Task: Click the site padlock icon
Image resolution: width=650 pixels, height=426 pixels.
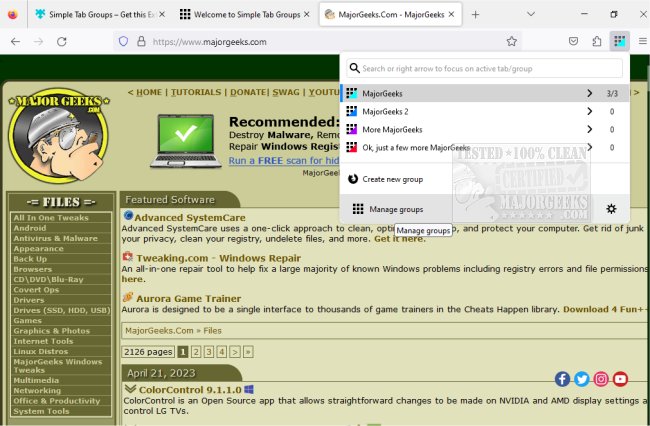Action: point(141,41)
